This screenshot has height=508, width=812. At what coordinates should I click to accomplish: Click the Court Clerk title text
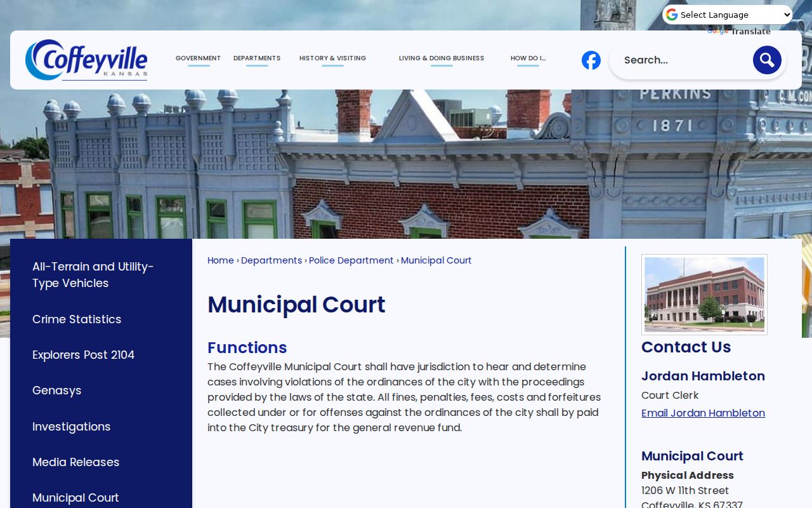[x=670, y=395]
